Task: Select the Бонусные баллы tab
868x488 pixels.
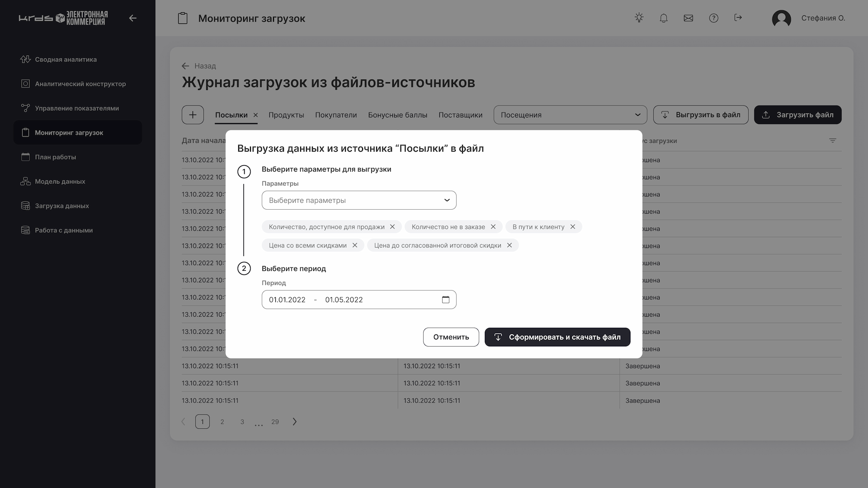Action: pos(398,115)
